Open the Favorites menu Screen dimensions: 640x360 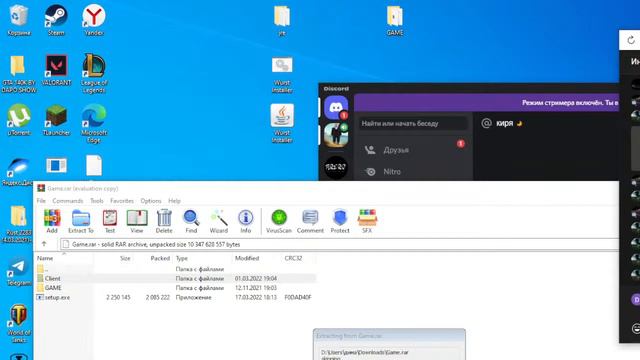pyautogui.click(x=122, y=201)
